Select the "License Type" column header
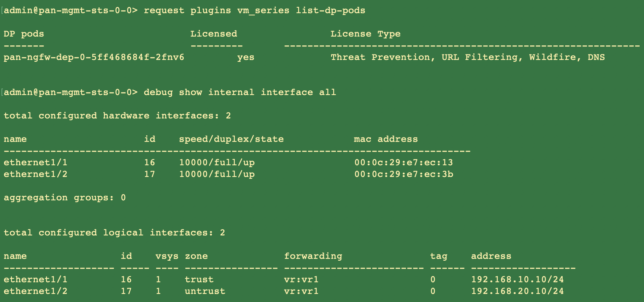 (x=365, y=34)
